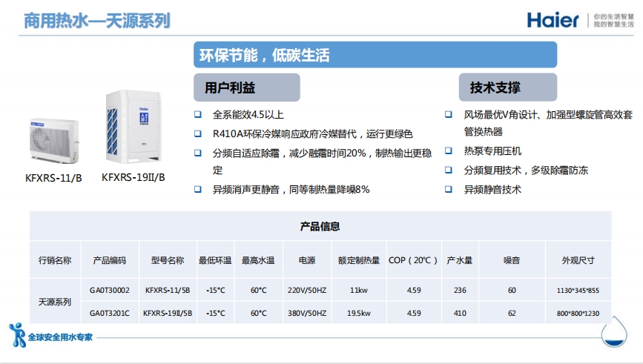The width and height of the screenshot is (643, 364).
Task: Click the 环保节能，低碳生活 blue banner
Action: pos(375,55)
